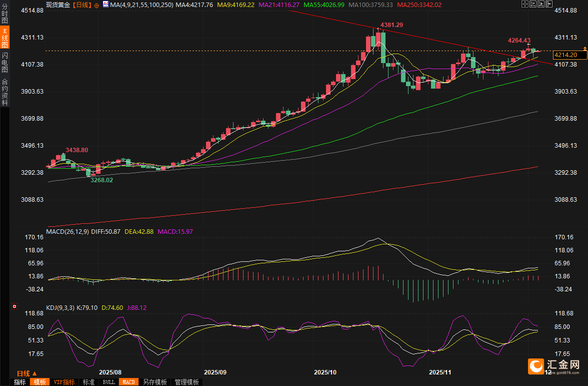Open the 闪电图 tick chart tab
This screenshot has height=386, width=588.
[x=4, y=62]
